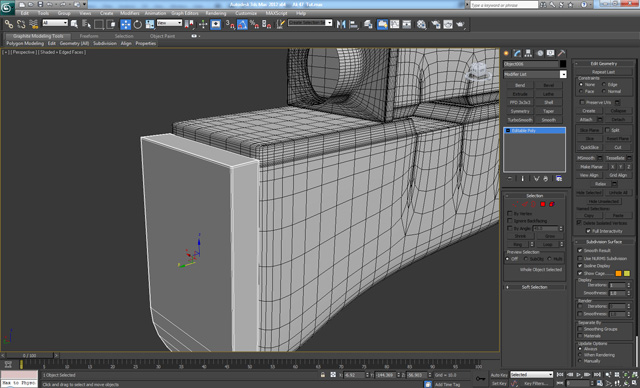Open the Motion command panel tab

point(540,53)
